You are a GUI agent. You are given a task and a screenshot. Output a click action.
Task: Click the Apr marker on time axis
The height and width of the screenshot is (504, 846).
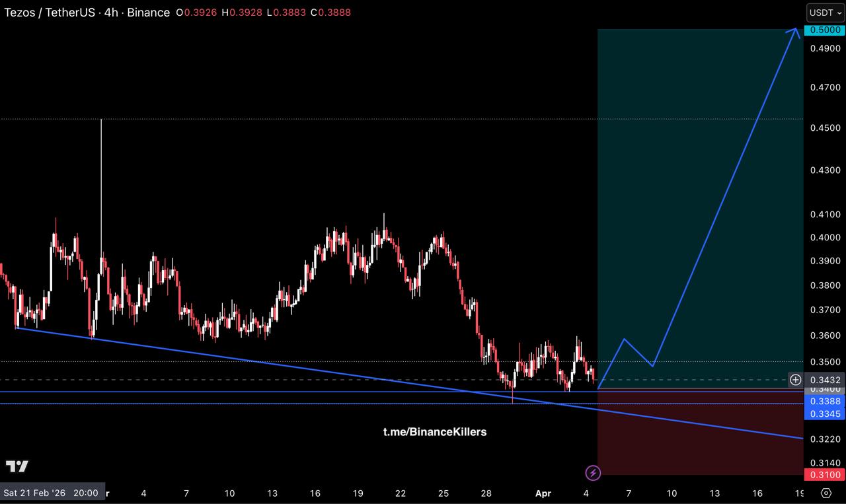[543, 493]
